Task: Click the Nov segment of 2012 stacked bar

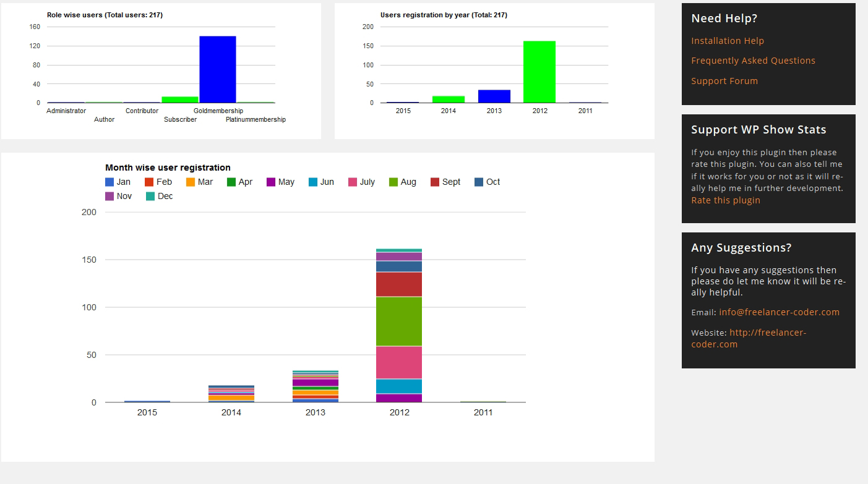Action: coord(399,257)
